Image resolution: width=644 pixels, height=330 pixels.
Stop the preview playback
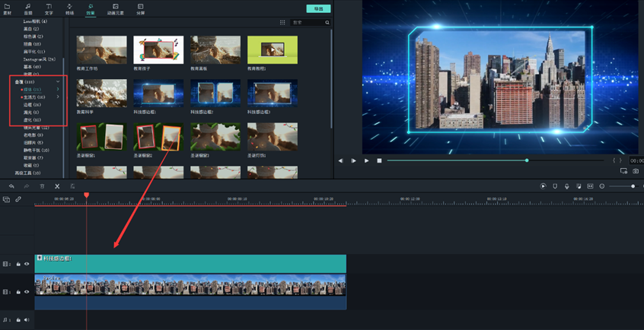[379, 160]
